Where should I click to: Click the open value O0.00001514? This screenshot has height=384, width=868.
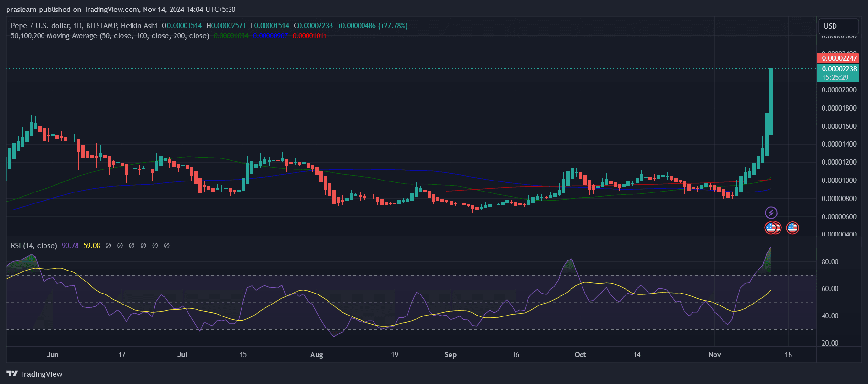[182, 26]
